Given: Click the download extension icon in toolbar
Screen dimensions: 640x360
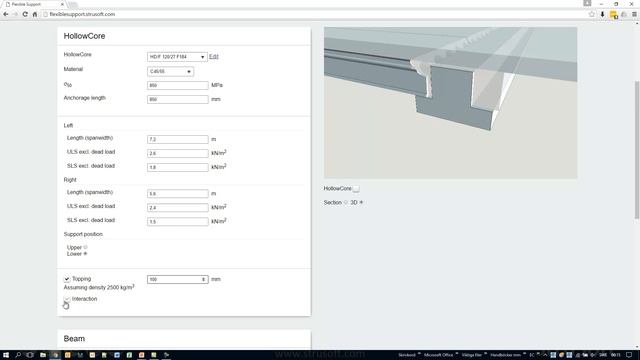Looking at the screenshot, I should point(602,14).
